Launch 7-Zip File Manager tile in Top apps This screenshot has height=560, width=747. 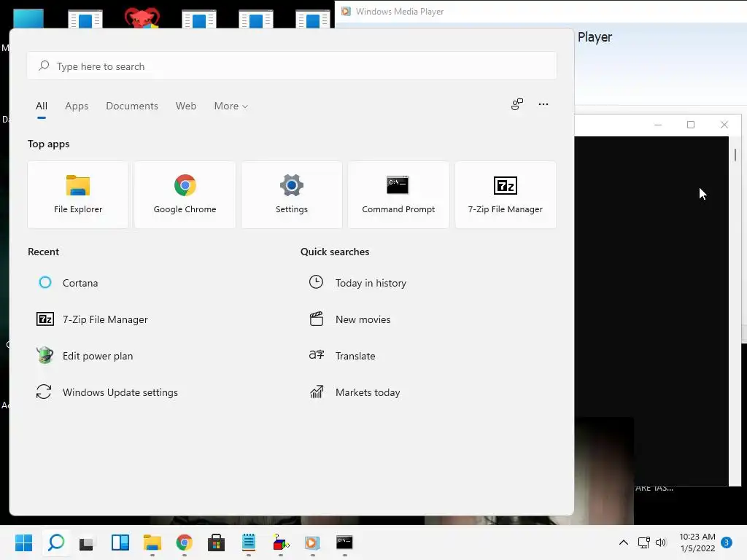[506, 195]
